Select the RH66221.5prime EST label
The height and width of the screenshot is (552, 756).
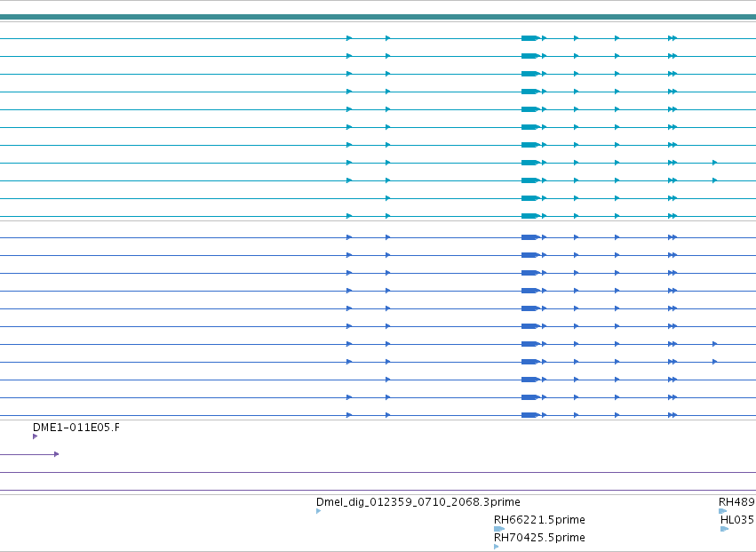(539, 520)
